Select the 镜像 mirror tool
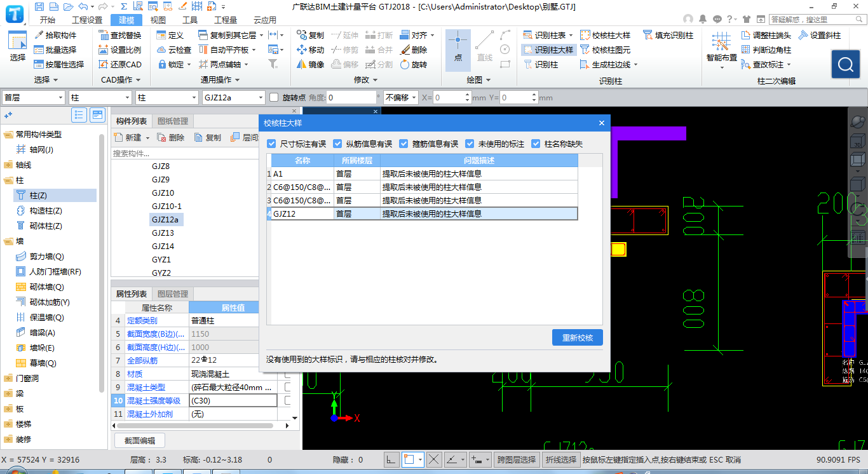Viewport: 868px width, 474px height. click(310, 64)
